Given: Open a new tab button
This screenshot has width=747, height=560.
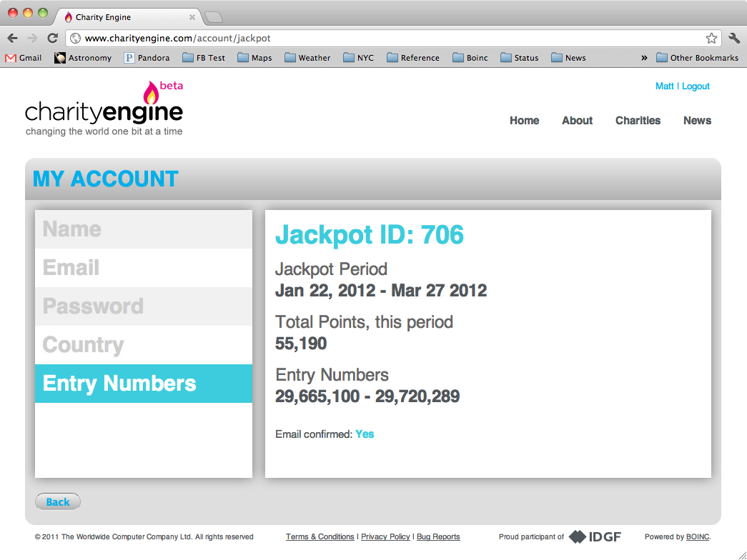Looking at the screenshot, I should pyautogui.click(x=214, y=18).
